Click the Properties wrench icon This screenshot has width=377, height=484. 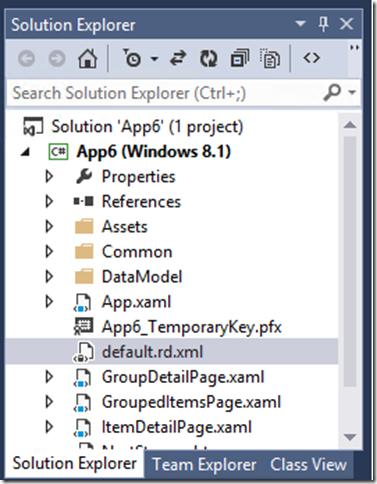pos(84,176)
